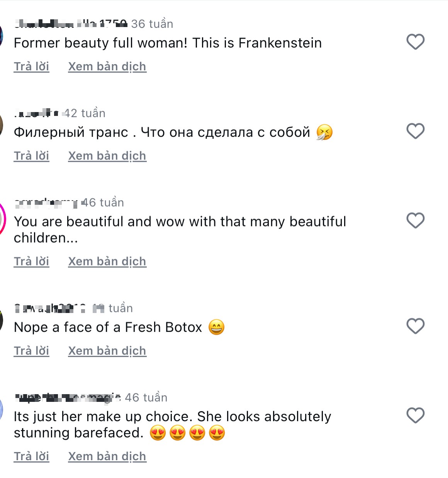Reply to the Frankenstein comment
Image resolution: width=448 pixels, height=478 pixels.
tap(31, 66)
